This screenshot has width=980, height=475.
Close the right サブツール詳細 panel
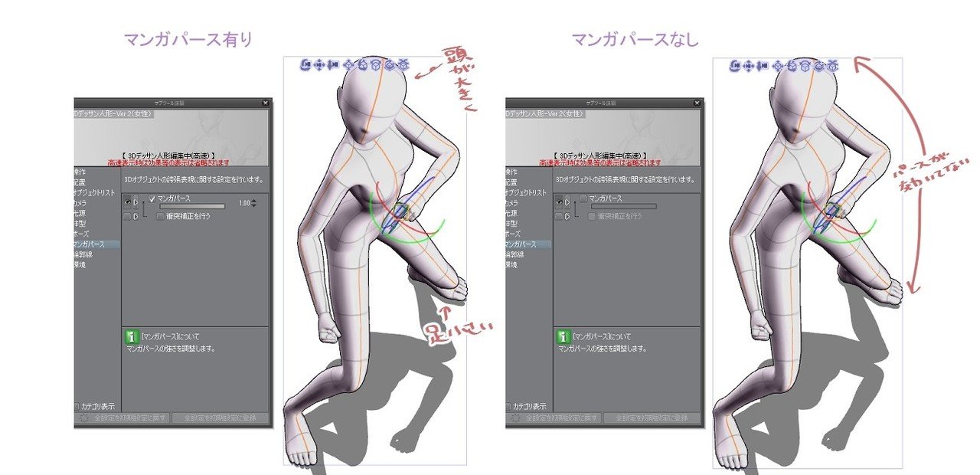point(697,103)
